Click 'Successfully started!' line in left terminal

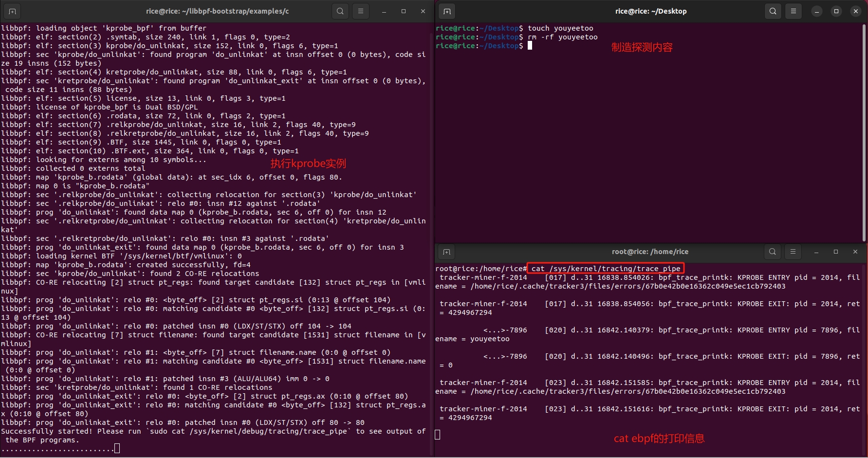[x=213, y=431]
